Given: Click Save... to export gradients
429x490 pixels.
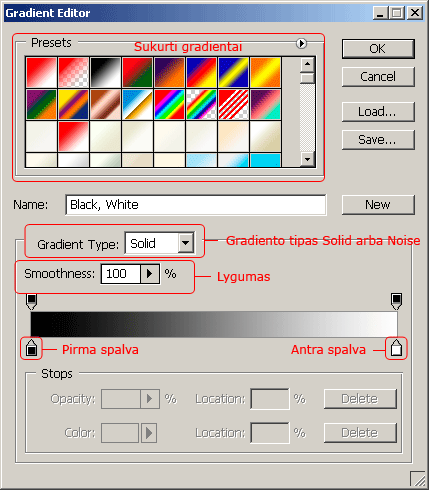Looking at the screenshot, I should click(x=378, y=140).
